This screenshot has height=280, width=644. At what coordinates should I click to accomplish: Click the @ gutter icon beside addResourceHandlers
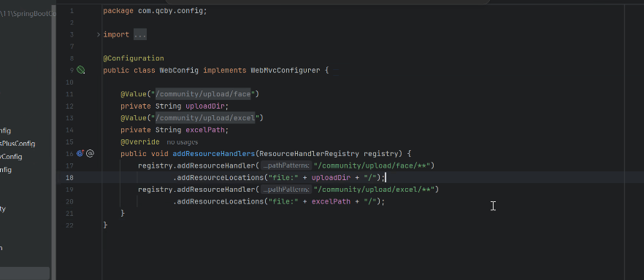click(91, 154)
